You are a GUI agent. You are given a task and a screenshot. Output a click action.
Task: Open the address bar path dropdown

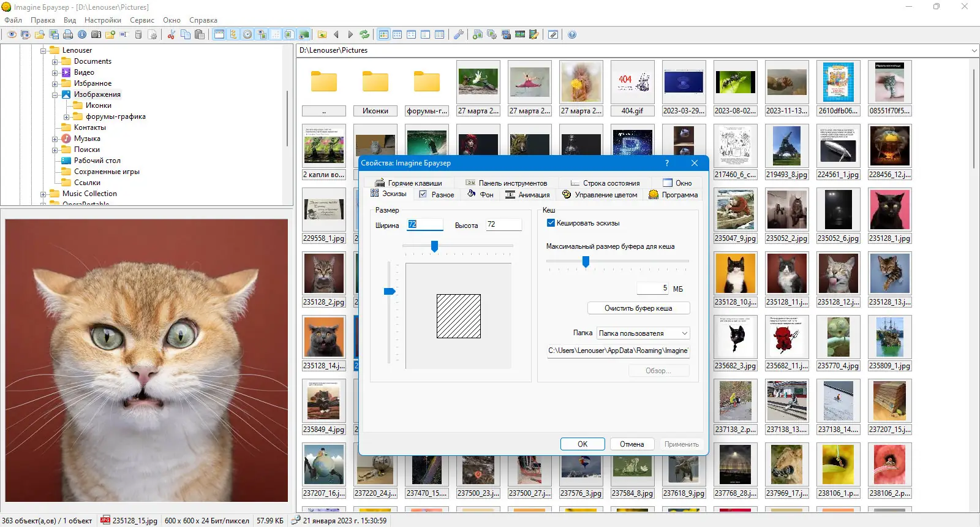tap(974, 50)
